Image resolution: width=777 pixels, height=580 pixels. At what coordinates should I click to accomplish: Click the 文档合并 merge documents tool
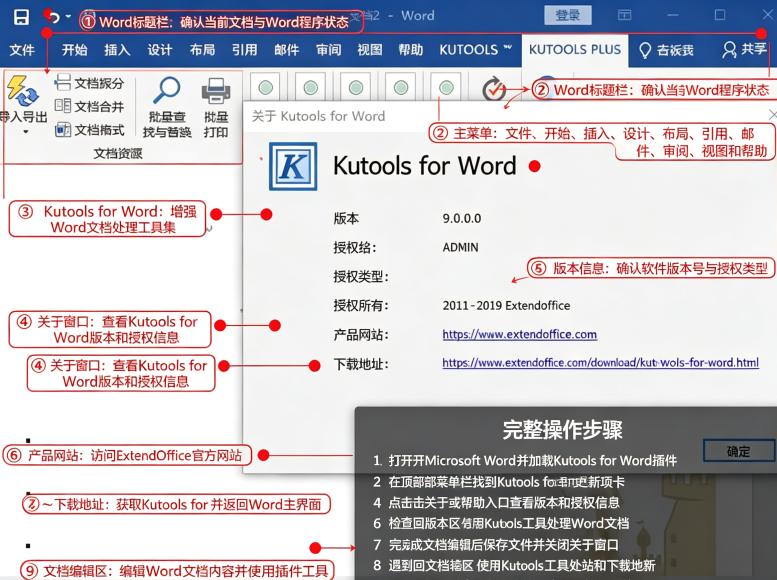[89, 106]
